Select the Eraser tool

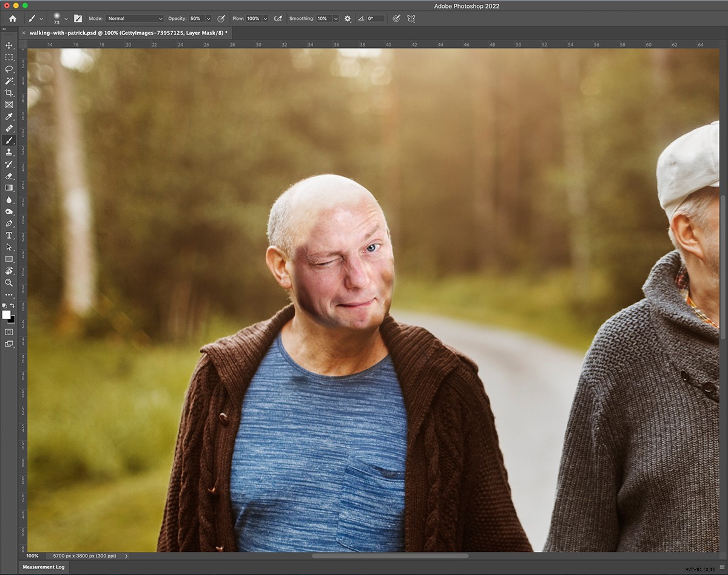pyautogui.click(x=9, y=176)
